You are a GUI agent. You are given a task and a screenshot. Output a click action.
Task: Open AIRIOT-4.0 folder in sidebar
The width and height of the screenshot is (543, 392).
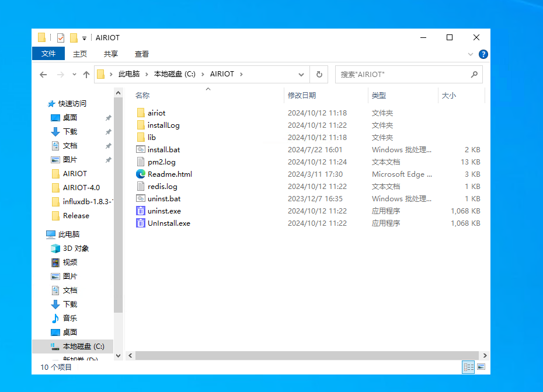point(81,187)
